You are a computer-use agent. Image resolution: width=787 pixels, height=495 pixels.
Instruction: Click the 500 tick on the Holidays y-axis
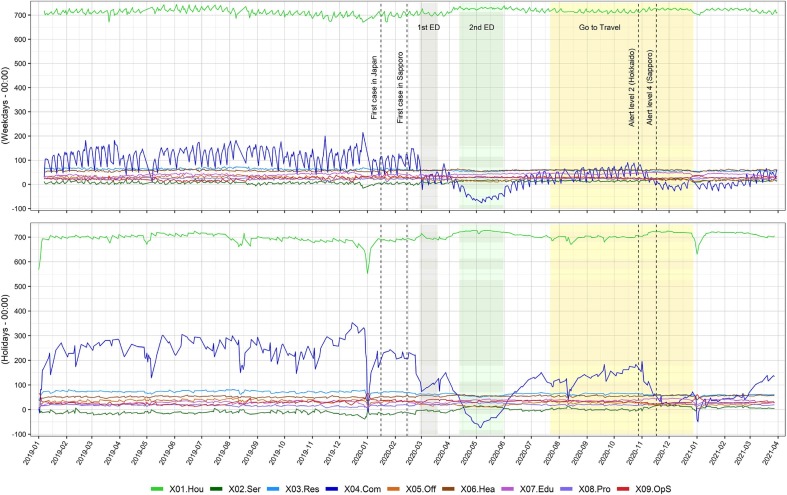pos(20,287)
